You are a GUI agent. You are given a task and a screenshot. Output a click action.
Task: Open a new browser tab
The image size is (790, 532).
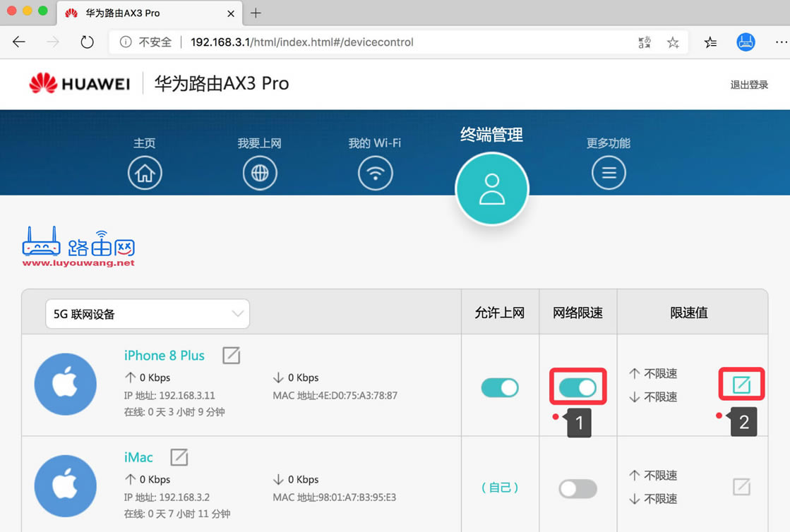[x=255, y=12]
